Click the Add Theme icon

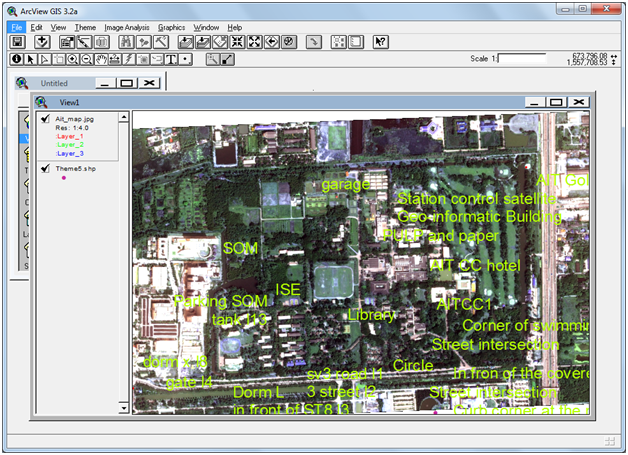[43, 42]
